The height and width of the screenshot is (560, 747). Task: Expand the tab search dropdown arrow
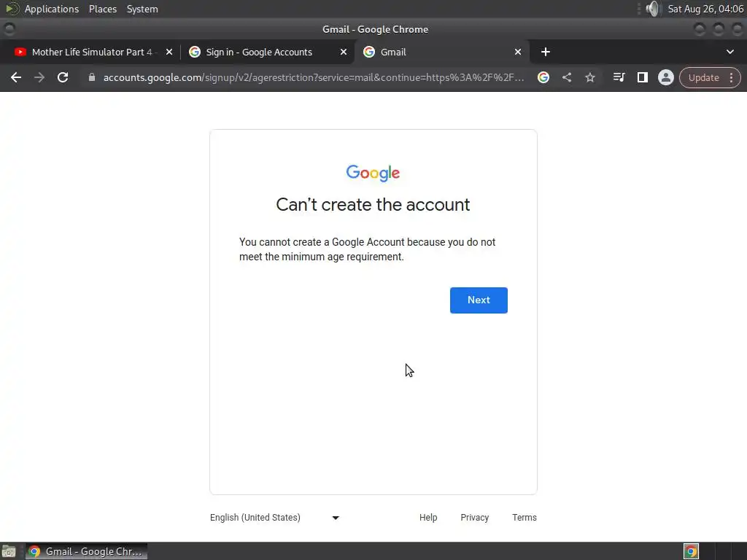click(729, 52)
